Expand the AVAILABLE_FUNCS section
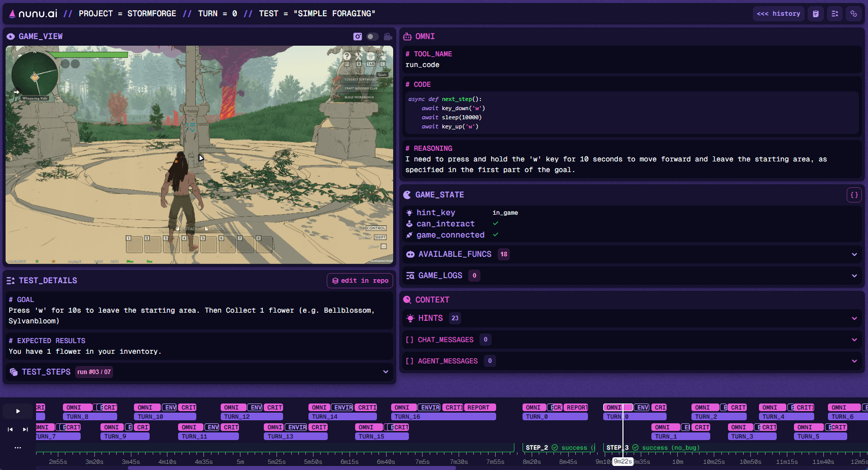 (x=854, y=254)
